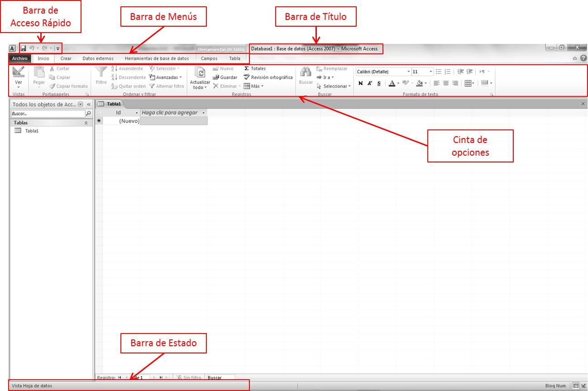This screenshot has width=588, height=391.
Task: Click the Access application icon
Action: click(x=12, y=48)
